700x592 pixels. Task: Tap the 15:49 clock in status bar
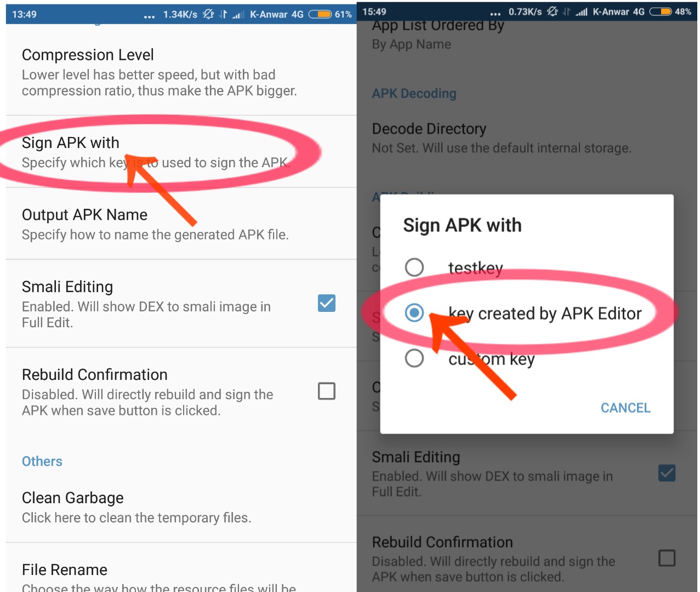[374, 12]
